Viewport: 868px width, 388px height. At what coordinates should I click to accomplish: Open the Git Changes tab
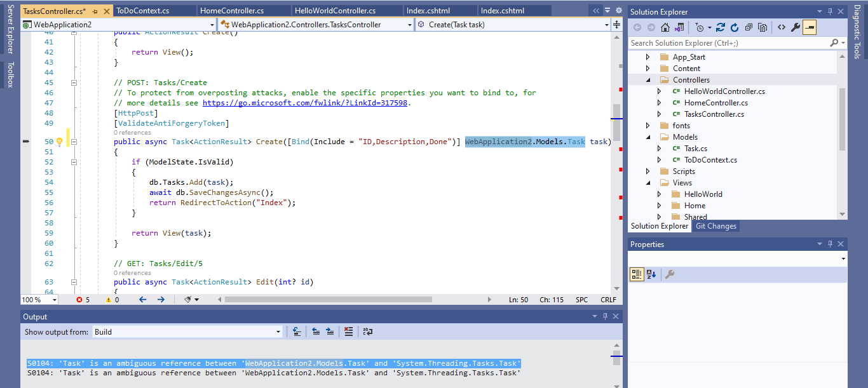[x=715, y=226]
